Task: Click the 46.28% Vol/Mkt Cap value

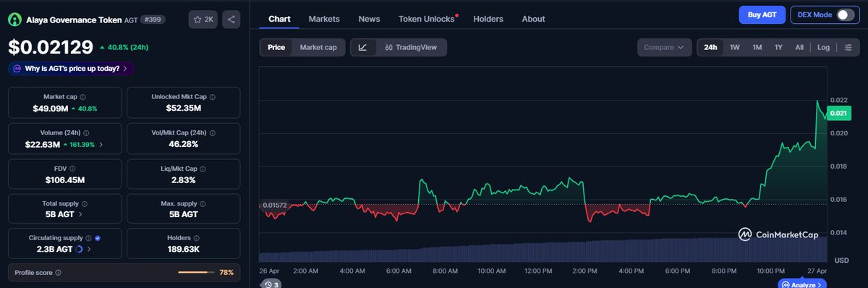Action: [x=183, y=145]
